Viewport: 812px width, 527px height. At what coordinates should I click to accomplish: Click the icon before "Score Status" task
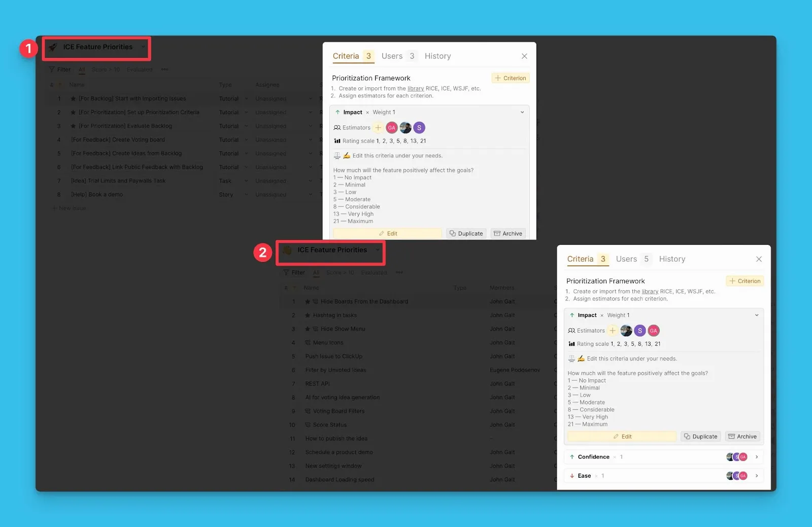[308, 425]
